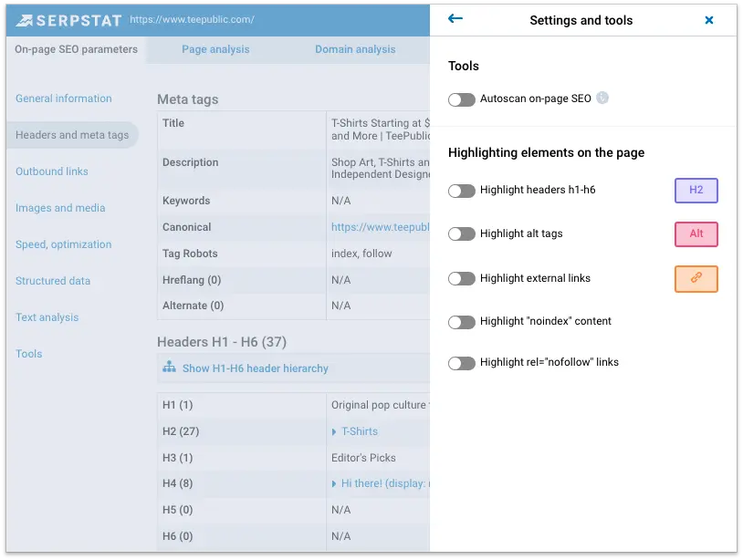
Task: Click the Autoscan info tooltip icon
Action: pos(602,99)
